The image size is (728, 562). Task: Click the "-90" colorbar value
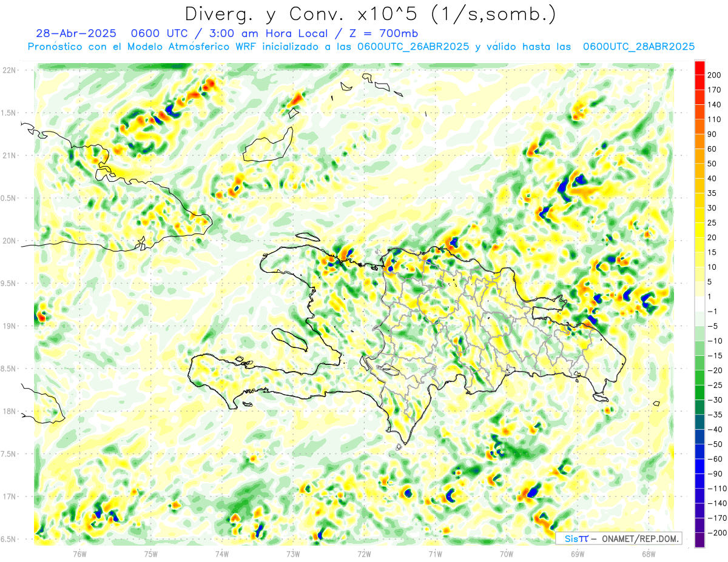[715, 473]
